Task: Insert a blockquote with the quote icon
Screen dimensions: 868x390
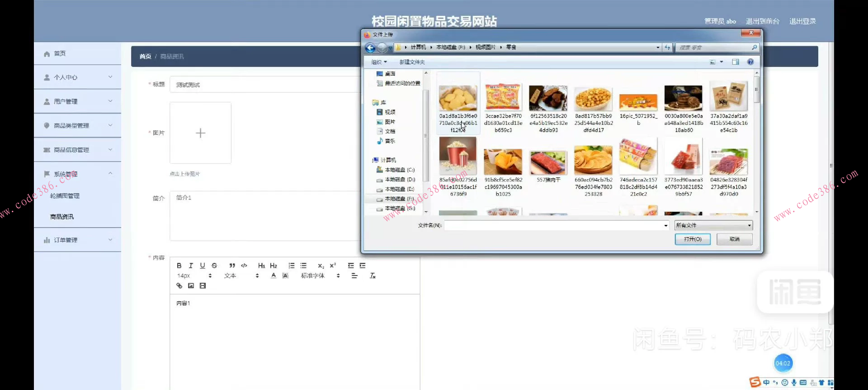Action: click(x=232, y=266)
